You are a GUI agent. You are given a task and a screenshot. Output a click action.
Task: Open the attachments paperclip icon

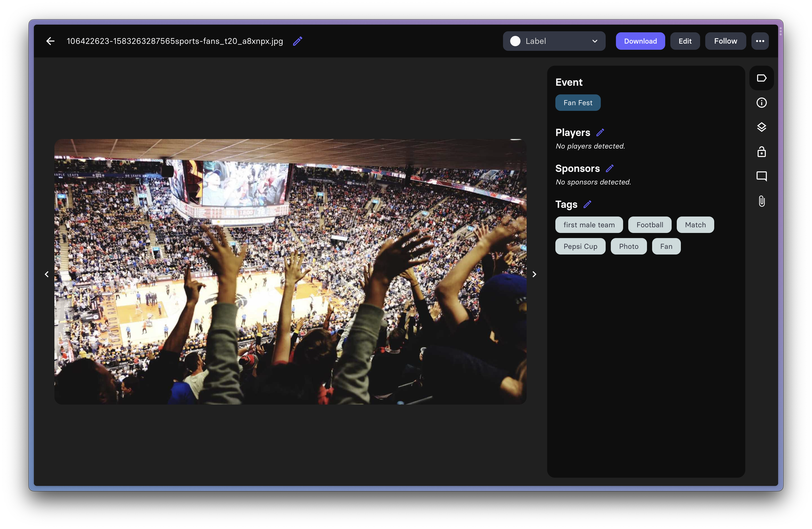[761, 201]
